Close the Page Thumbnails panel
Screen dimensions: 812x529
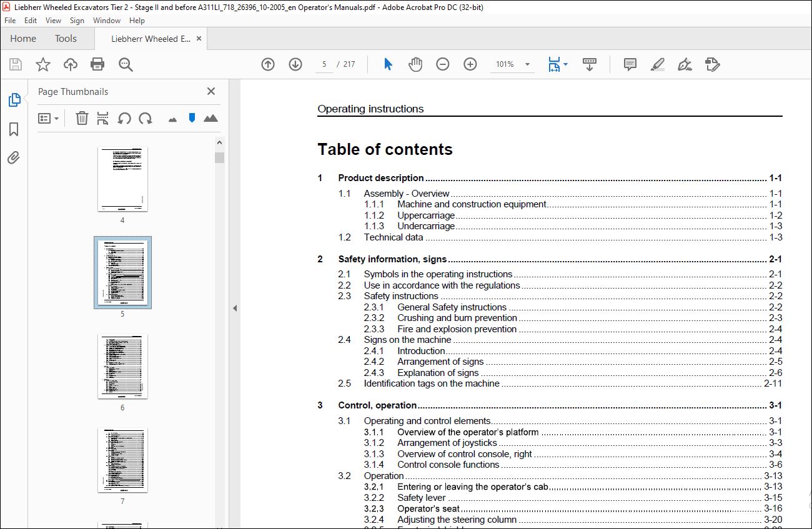coord(211,91)
